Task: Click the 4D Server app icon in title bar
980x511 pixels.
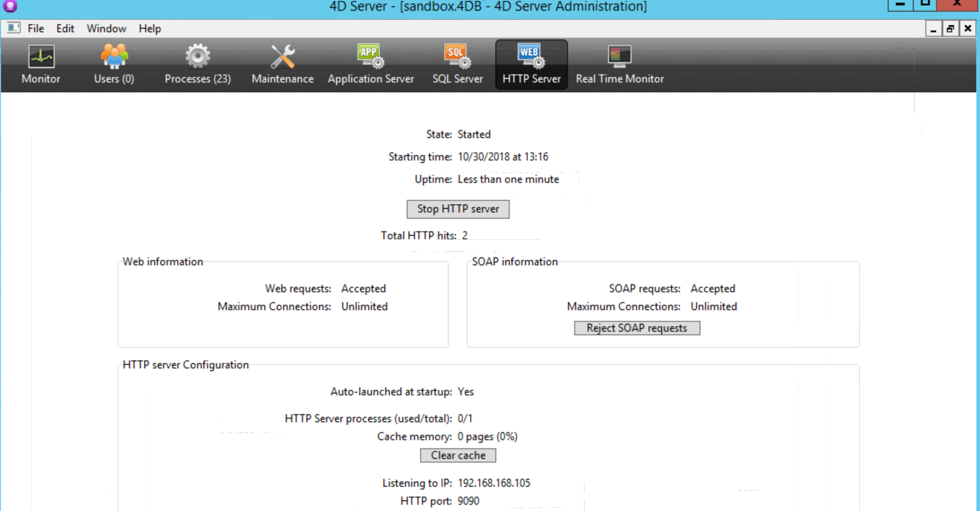Action: tap(10, 6)
